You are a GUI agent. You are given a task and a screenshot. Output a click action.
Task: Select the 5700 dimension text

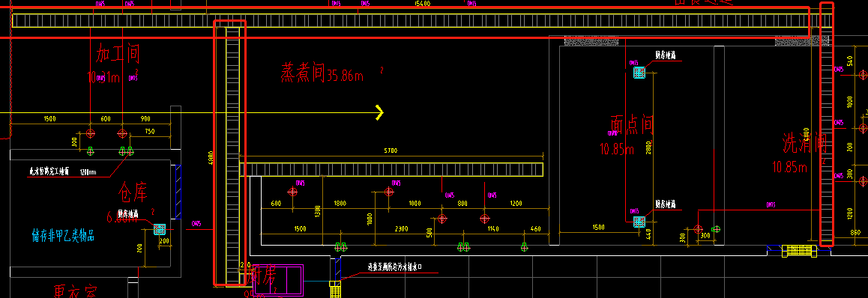[391, 150]
